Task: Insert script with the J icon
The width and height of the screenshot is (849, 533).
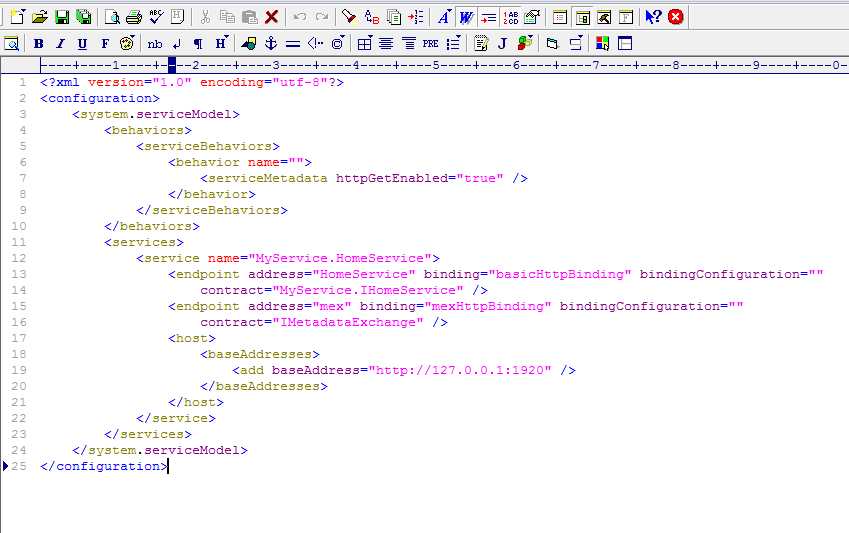Action: click(x=502, y=44)
